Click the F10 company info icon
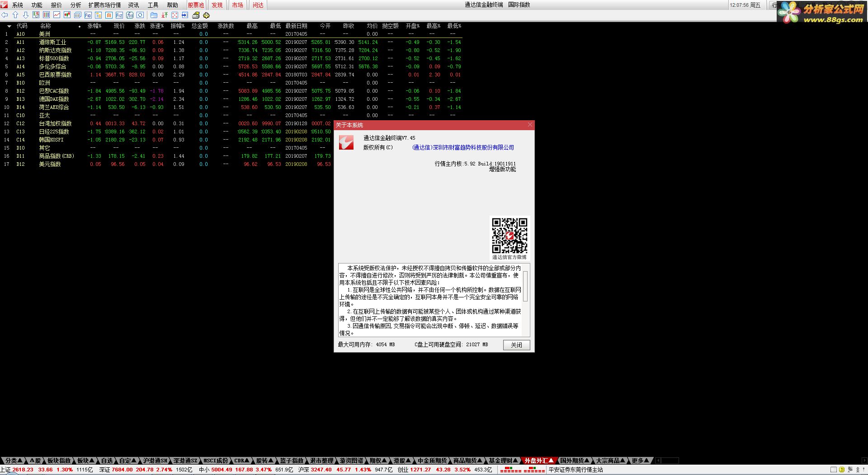This screenshot has height=475, width=868. pyautogui.click(x=88, y=15)
